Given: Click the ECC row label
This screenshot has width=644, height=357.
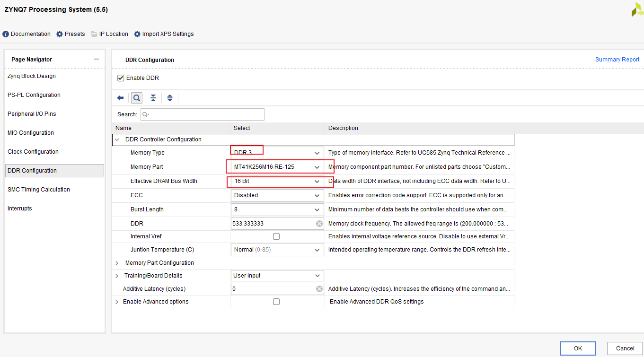Looking at the screenshot, I should point(137,195).
